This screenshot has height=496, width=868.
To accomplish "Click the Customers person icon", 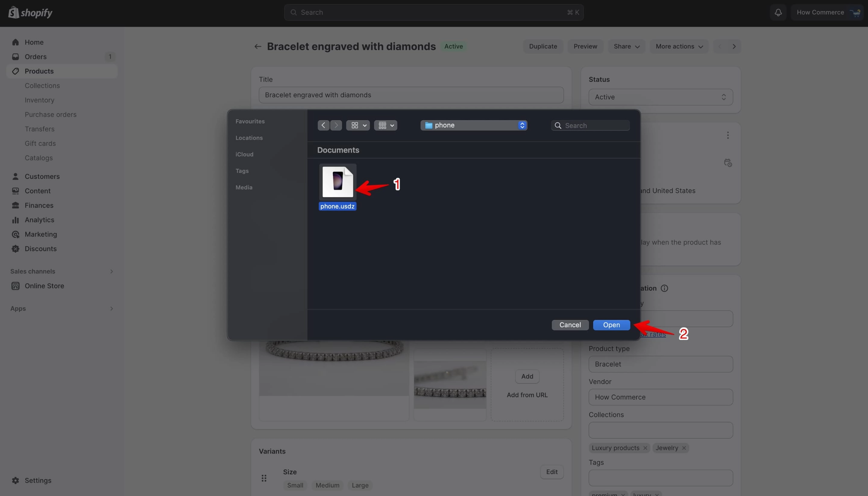I will coord(15,176).
